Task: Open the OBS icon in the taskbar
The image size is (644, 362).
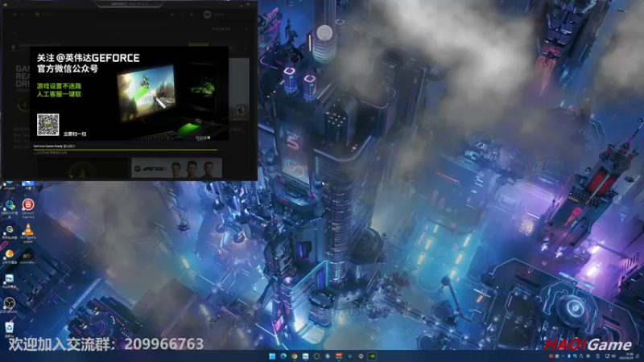Action: 316,356
